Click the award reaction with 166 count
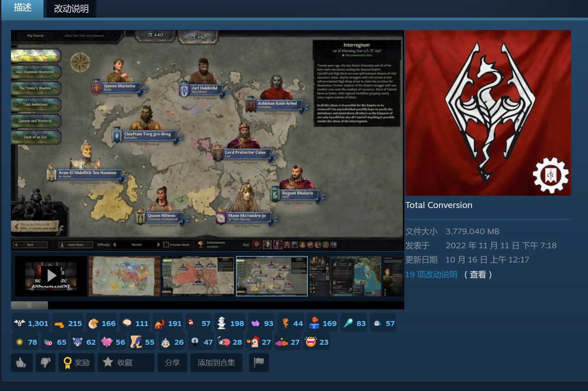The width and height of the screenshot is (588, 391). coord(102,323)
